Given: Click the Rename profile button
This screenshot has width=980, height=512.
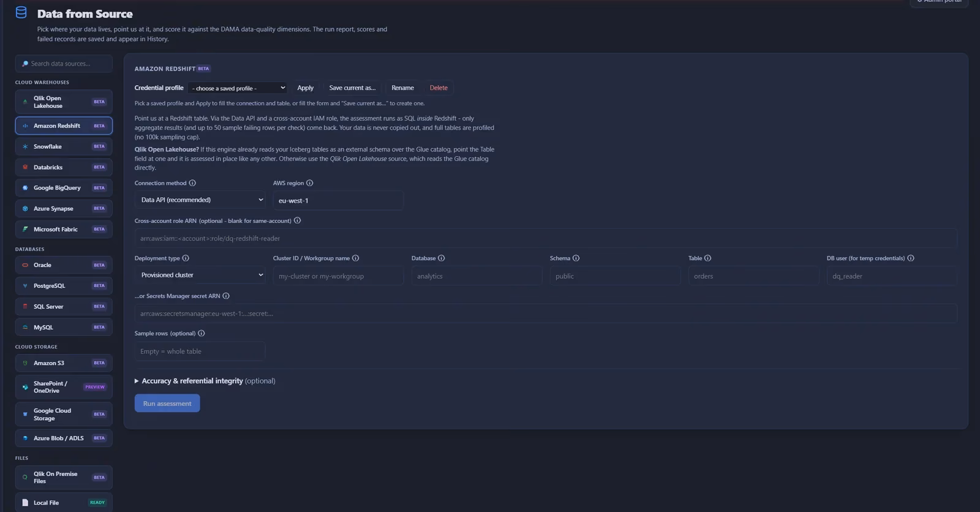Looking at the screenshot, I should pyautogui.click(x=402, y=88).
